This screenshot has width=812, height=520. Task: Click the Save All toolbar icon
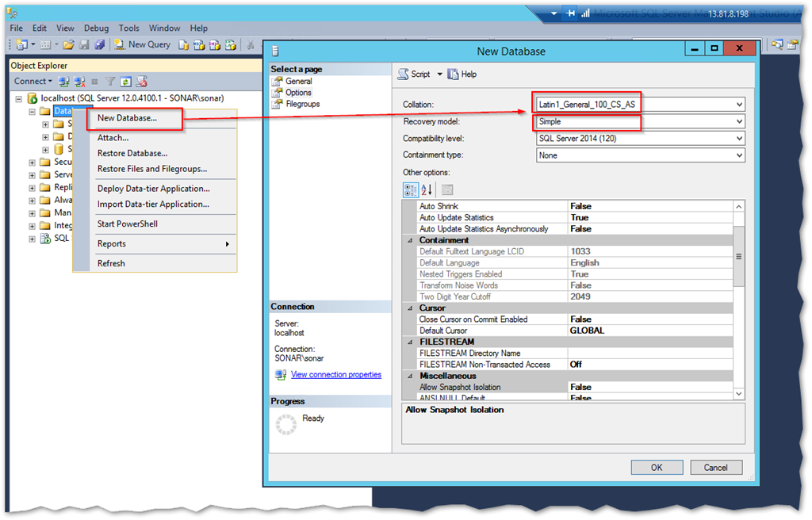coord(99,45)
